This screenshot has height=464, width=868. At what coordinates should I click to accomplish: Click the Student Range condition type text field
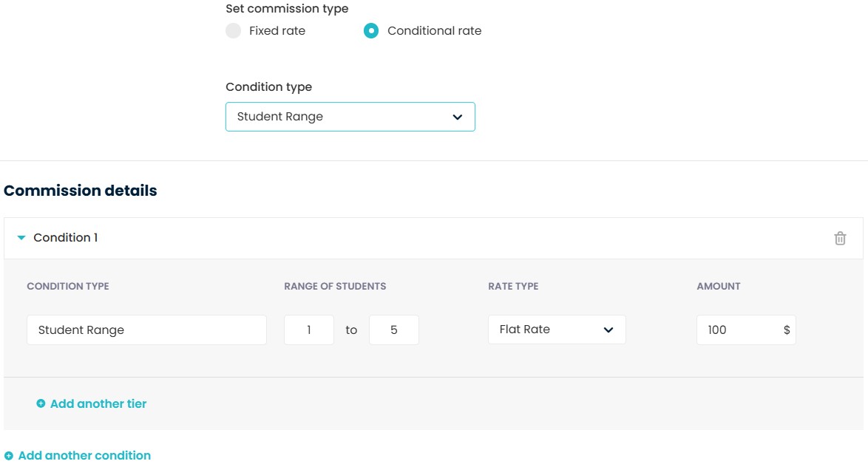point(146,330)
